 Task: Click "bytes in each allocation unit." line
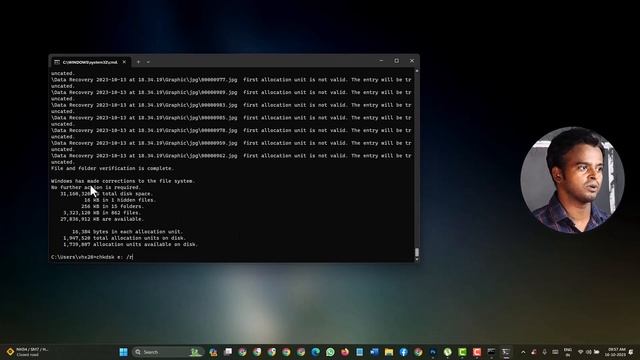pos(127,232)
